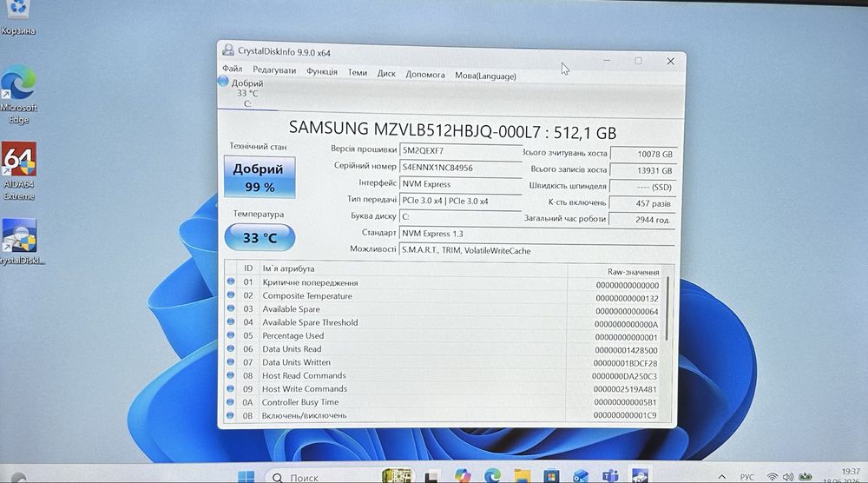868x483 pixels.
Task: Open Outlook from the taskbar
Action: click(x=580, y=476)
